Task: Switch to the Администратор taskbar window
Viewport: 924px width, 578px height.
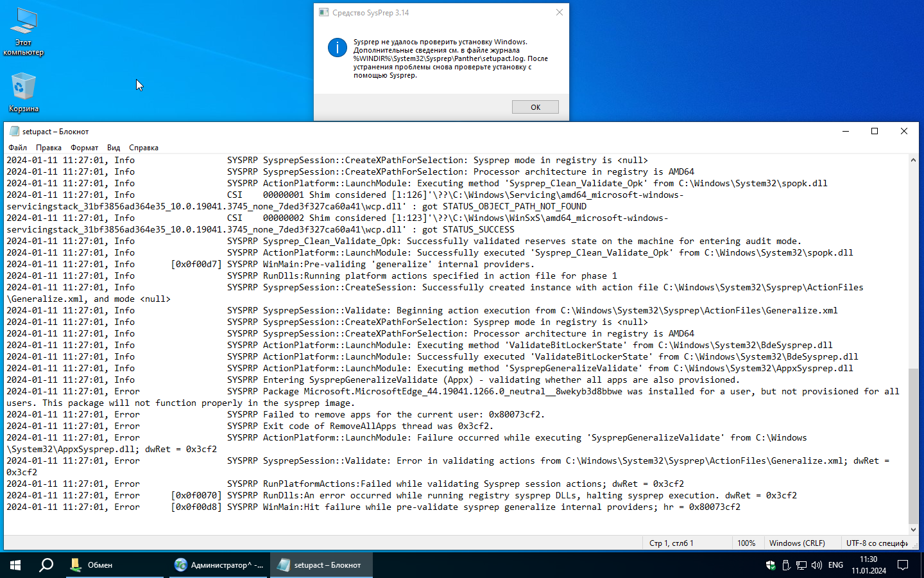Action: (219, 565)
